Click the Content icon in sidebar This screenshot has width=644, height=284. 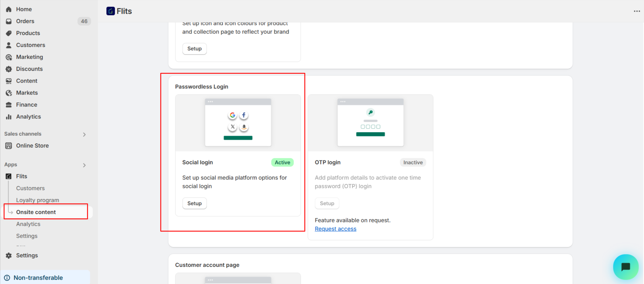coord(9,81)
